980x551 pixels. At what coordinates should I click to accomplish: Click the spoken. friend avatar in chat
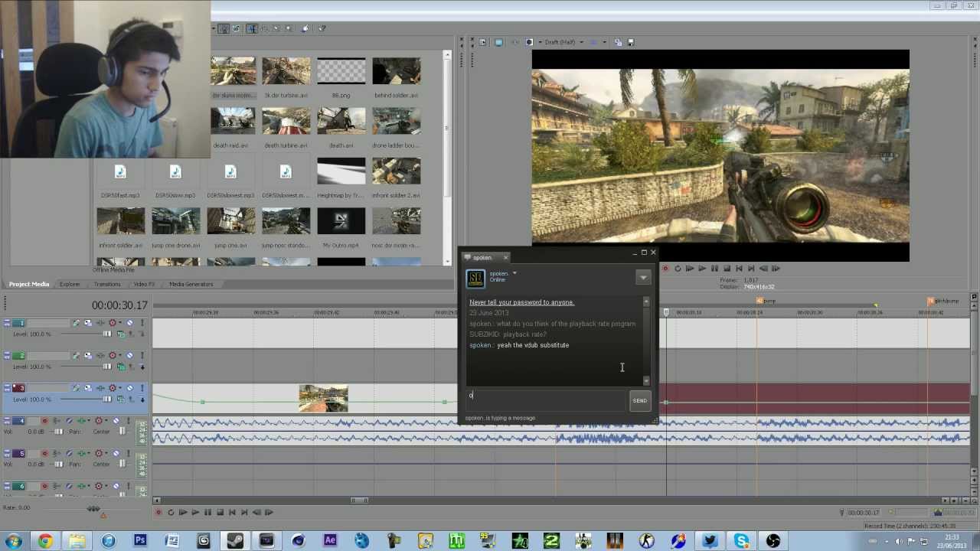(x=475, y=279)
